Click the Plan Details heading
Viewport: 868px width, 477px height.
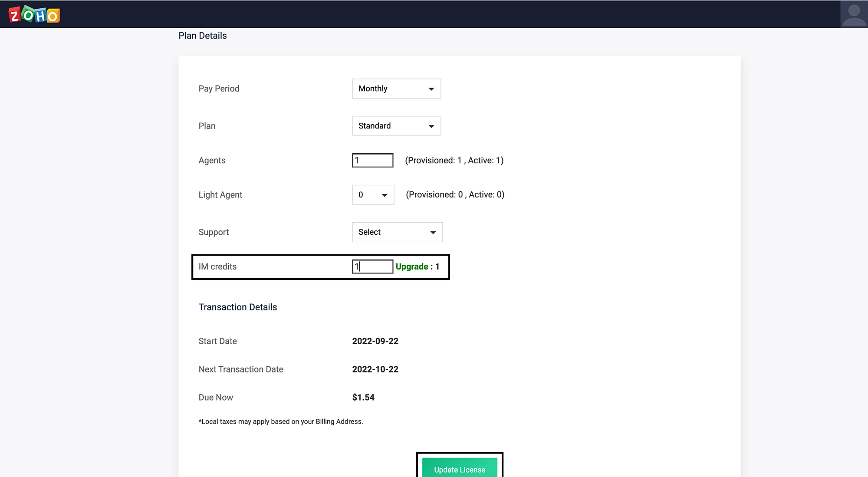point(202,36)
